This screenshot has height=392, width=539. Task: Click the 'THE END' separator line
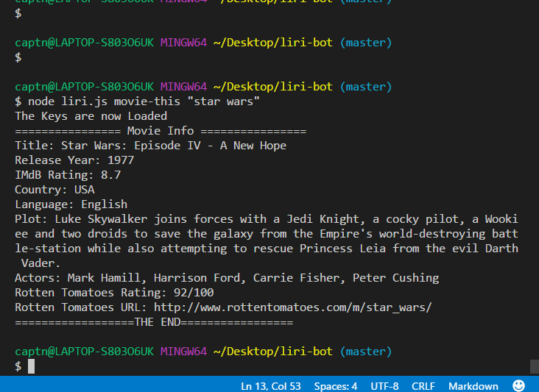pyautogui.click(x=154, y=322)
